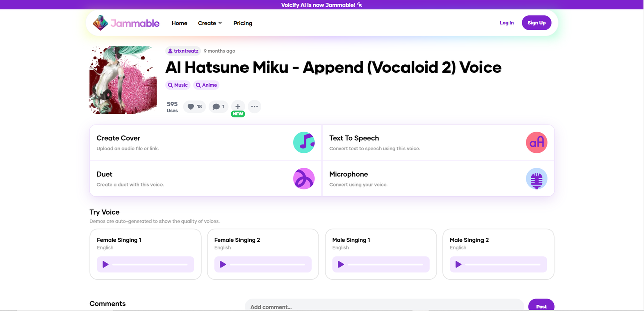Select the Music tag
644x311 pixels.
pos(178,85)
